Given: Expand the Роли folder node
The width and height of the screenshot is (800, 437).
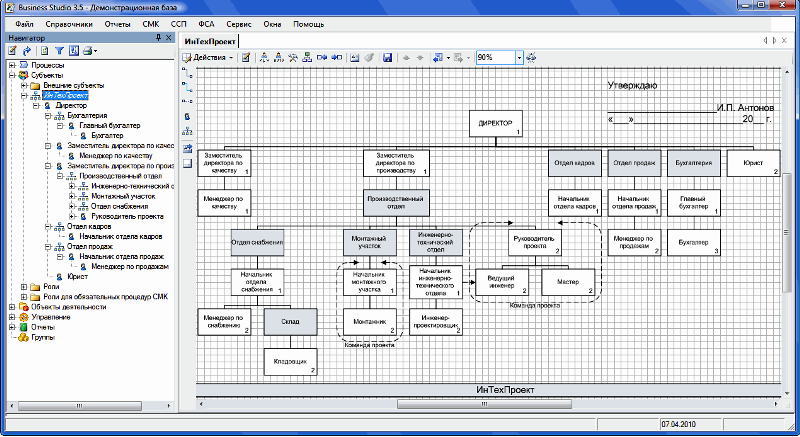Looking at the screenshot, I should tap(24, 287).
